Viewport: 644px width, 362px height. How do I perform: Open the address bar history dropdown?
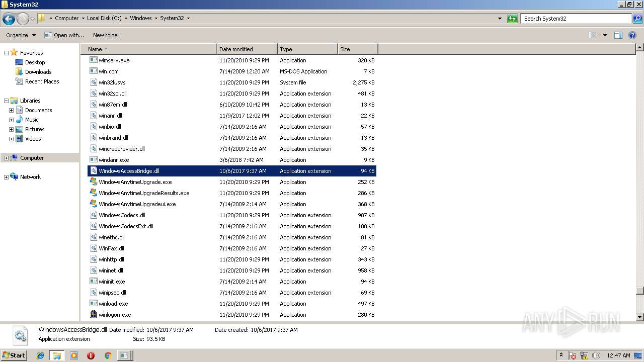(x=500, y=19)
